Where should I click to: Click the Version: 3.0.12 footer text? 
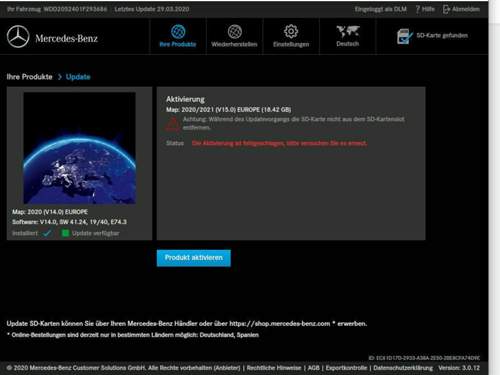pos(459,368)
